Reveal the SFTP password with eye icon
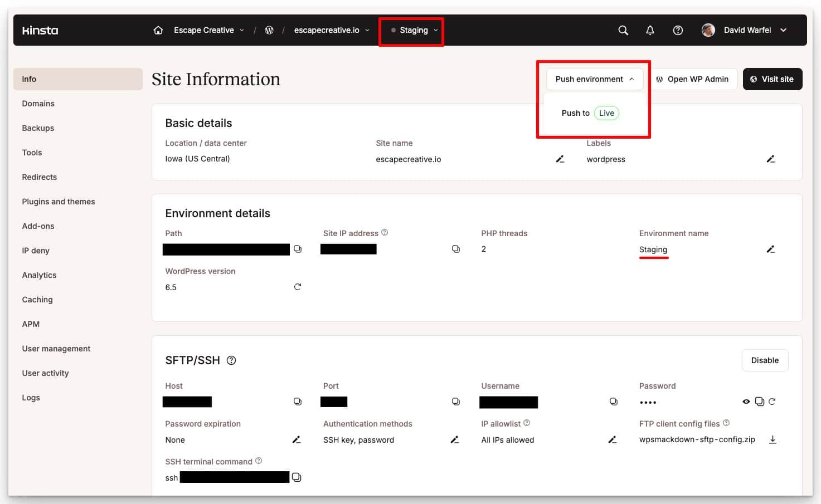Viewport: 821px width, 504px height. point(746,402)
